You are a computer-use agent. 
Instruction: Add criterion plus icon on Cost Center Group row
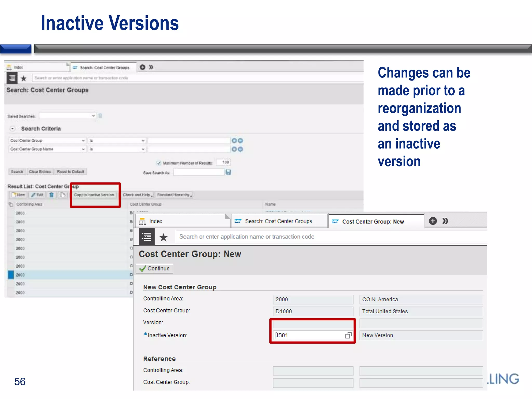[234, 141]
